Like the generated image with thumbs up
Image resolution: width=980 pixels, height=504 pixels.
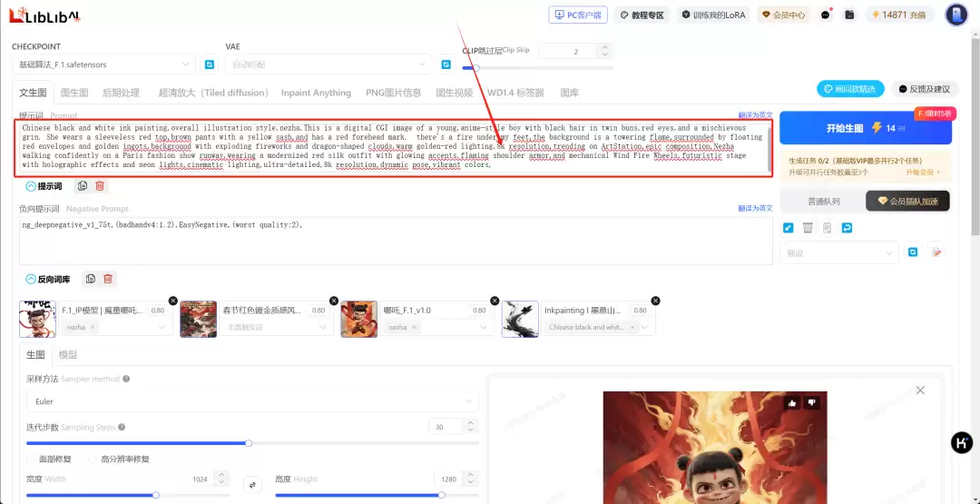click(792, 402)
